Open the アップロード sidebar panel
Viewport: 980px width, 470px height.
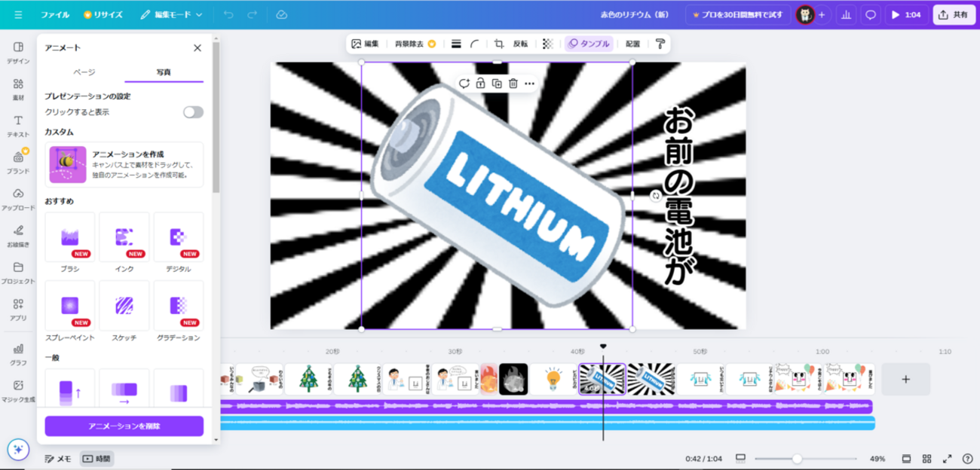coord(18,200)
